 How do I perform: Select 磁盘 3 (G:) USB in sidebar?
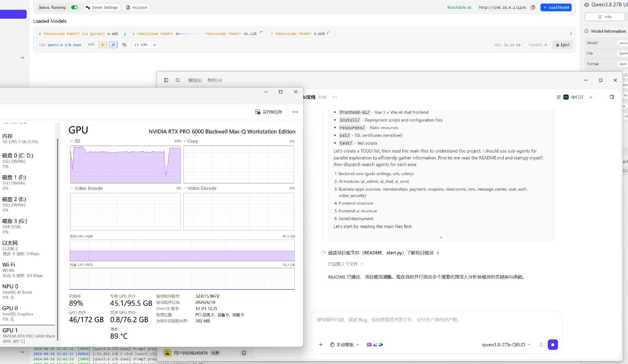pyautogui.click(x=27, y=226)
